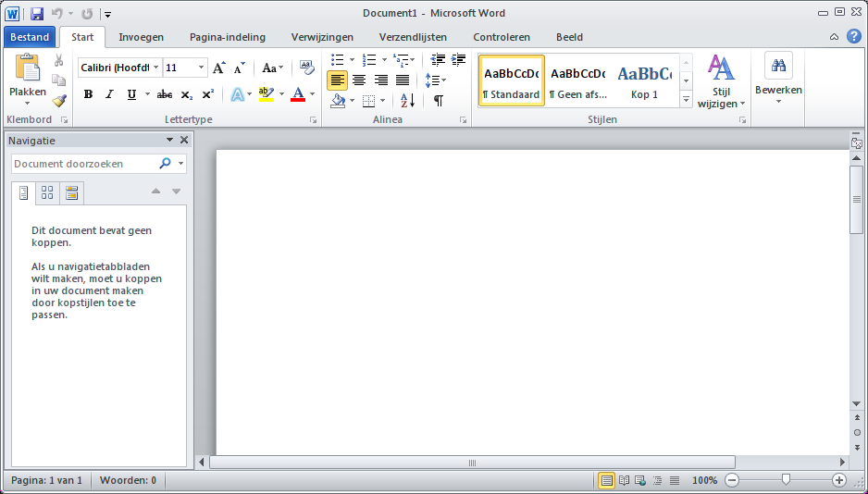Toggle the ruler button above scrollbar

point(856,142)
